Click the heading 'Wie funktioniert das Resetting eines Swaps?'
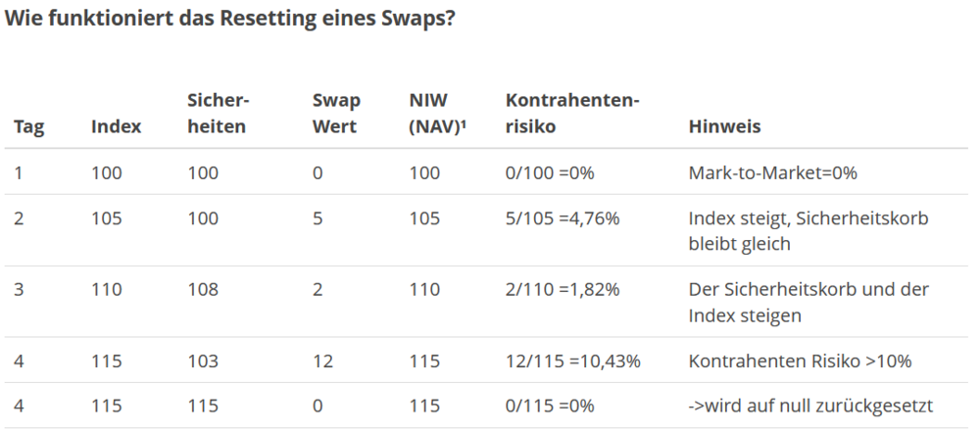The width and height of the screenshot is (980, 432). 229,20
